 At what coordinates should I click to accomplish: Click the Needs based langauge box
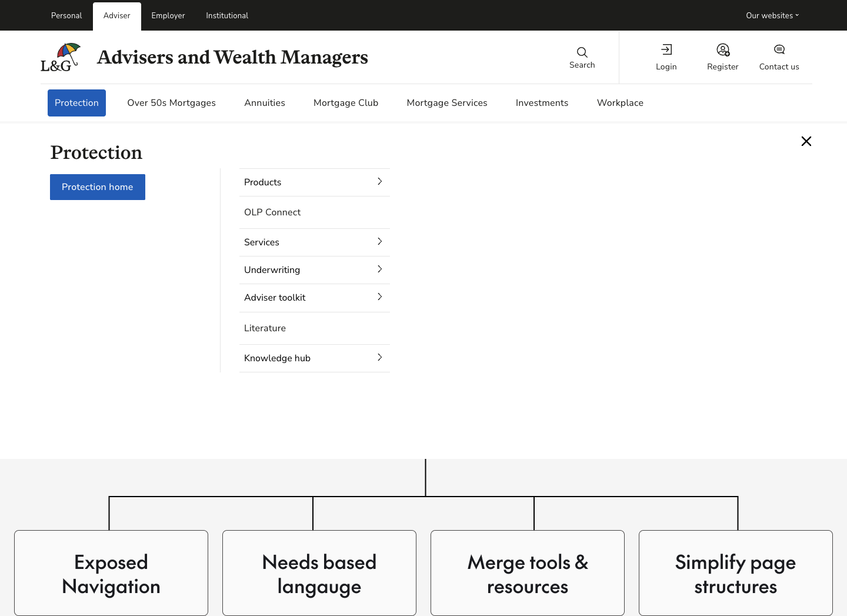tap(319, 573)
